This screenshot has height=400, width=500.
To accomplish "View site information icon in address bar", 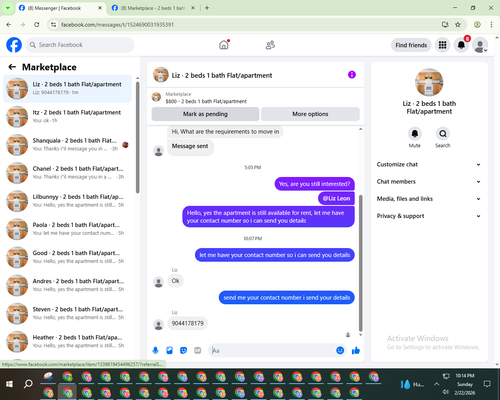I will coord(54,24).
